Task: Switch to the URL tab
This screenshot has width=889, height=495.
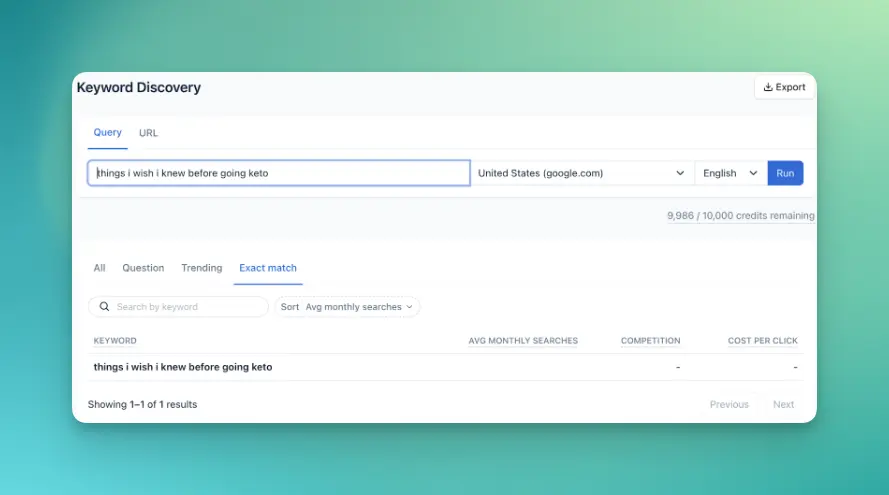Action: [x=148, y=133]
